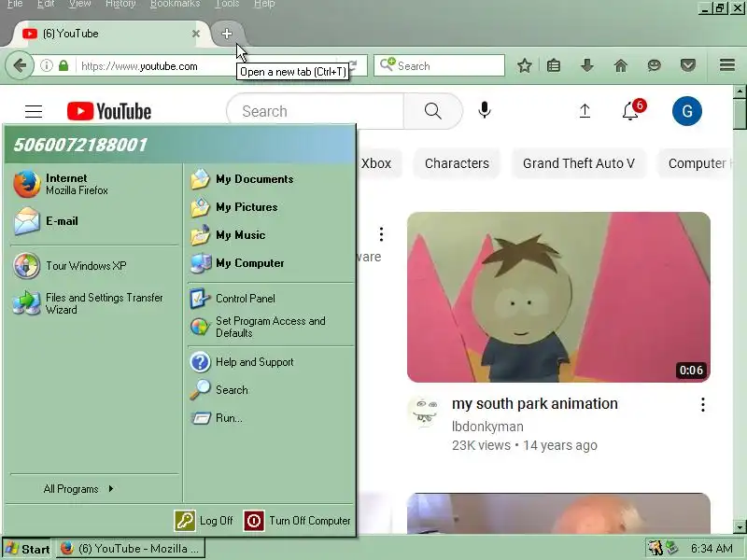Click the YouTube upload arrow icon

point(585,111)
